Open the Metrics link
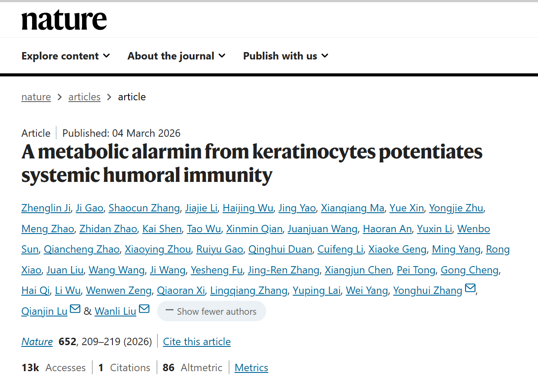This screenshot has width=538, height=392. [x=251, y=368]
